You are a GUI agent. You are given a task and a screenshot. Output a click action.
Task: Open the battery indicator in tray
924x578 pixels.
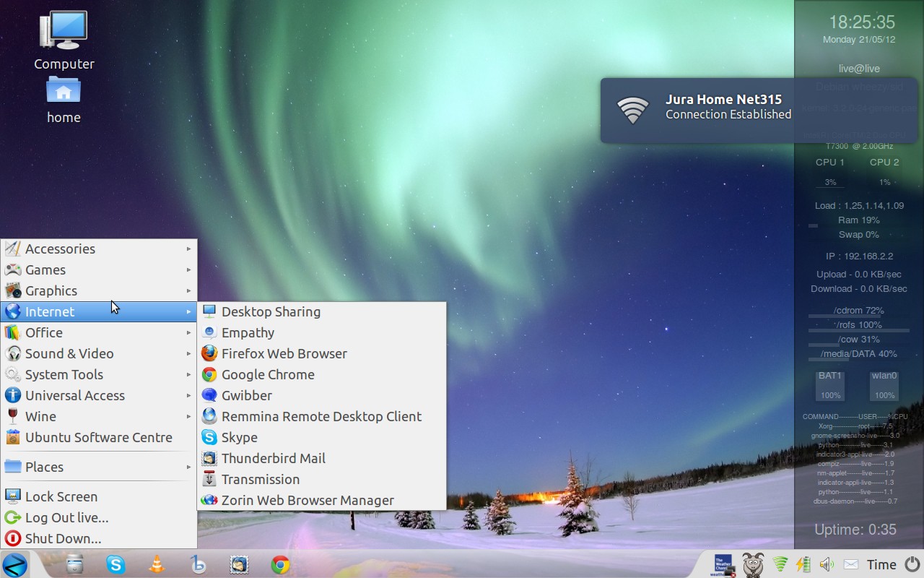pos(803,564)
